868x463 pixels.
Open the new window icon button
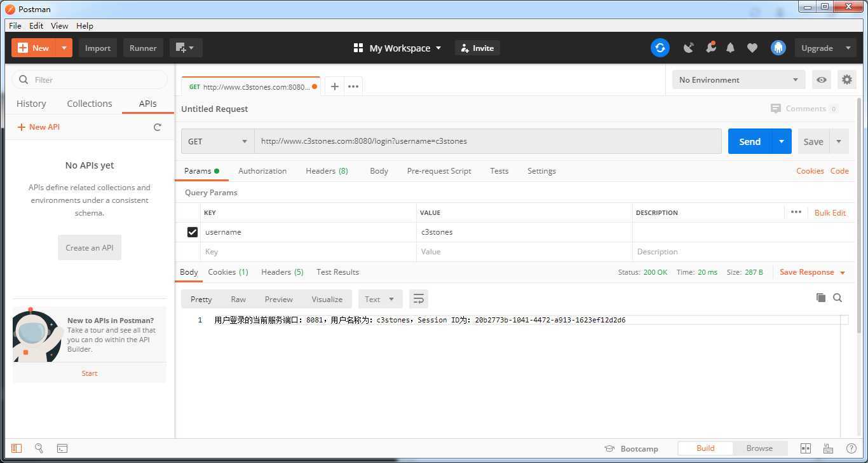186,48
